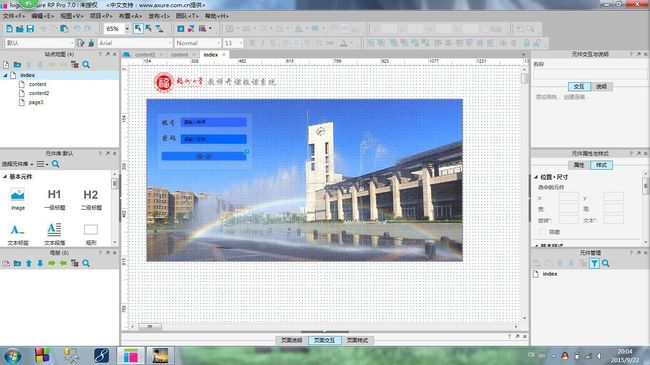This screenshot has height=365, width=650.
Task: Switch to the Notes tab in interactions panel
Action: click(601, 86)
